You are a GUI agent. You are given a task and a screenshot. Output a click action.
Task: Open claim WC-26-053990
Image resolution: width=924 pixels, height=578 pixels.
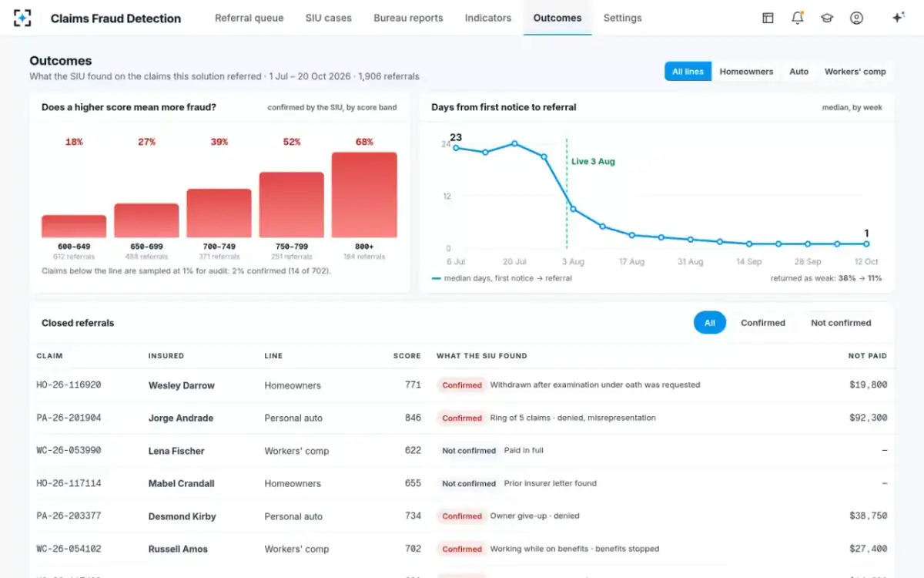[x=69, y=451]
